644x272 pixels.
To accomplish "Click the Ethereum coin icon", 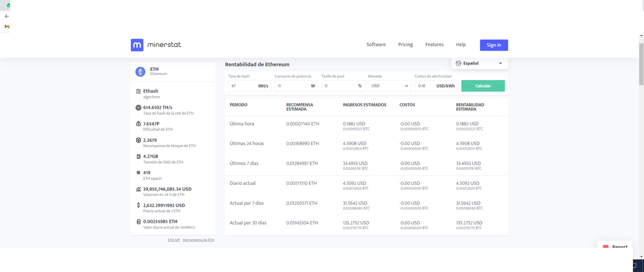I will tap(140, 72).
